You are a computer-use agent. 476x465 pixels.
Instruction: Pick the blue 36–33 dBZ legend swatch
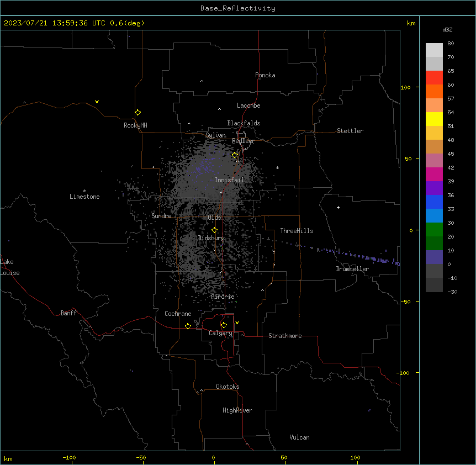click(x=434, y=202)
